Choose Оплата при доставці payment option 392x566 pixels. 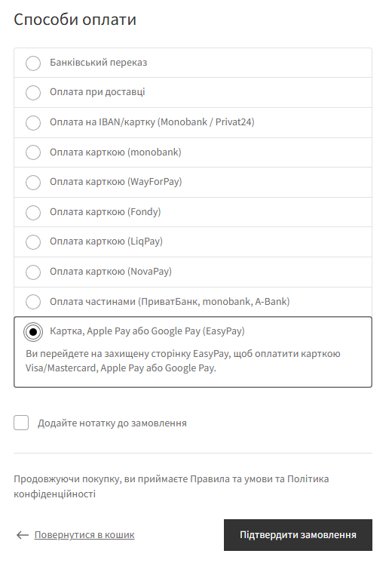(x=33, y=93)
